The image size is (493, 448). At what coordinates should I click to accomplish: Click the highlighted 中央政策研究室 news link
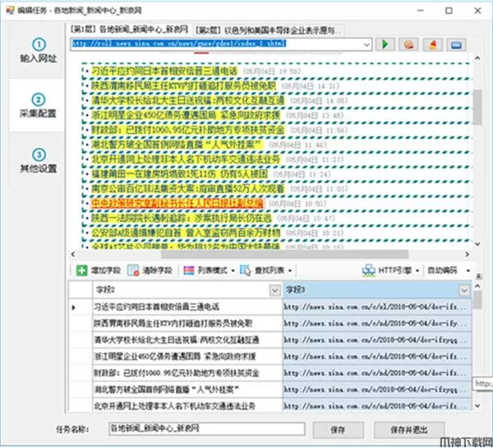[177, 204]
